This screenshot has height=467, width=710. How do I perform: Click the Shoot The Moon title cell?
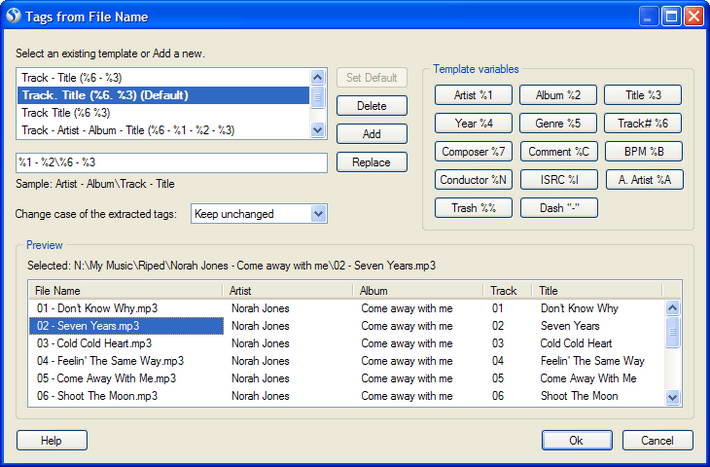[579, 396]
